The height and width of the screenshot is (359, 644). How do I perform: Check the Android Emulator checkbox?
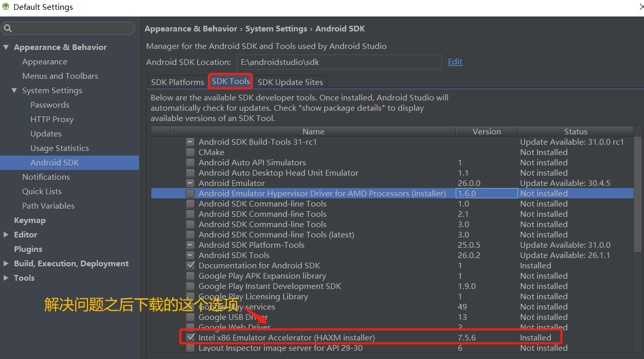pyautogui.click(x=190, y=183)
